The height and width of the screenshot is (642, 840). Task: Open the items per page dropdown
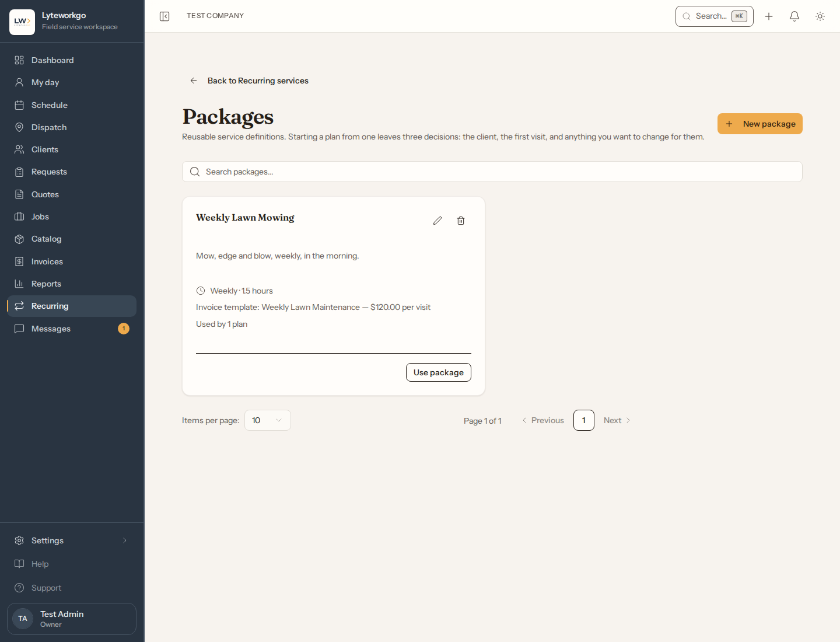tap(268, 420)
